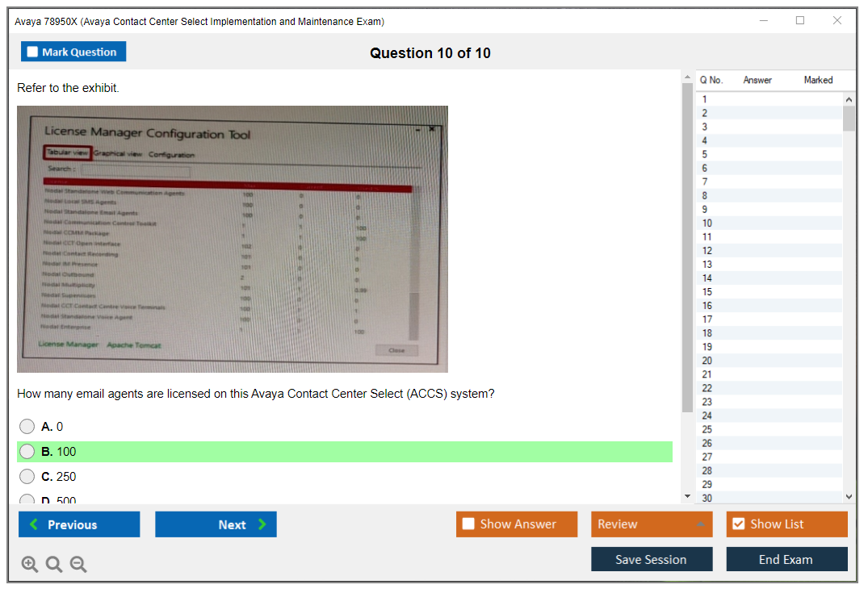868x593 pixels.
Task: Tick the Show Answer checkbox
Action: [468, 524]
